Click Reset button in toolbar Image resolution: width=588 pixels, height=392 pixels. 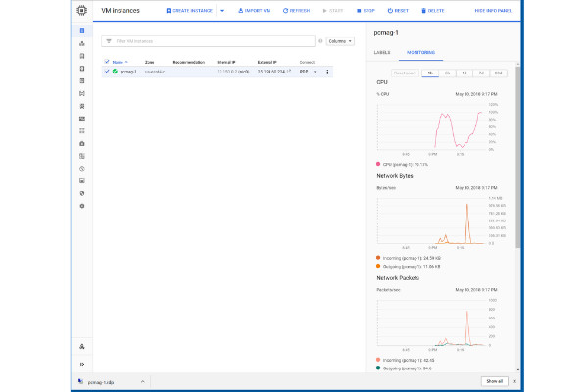pos(398,11)
